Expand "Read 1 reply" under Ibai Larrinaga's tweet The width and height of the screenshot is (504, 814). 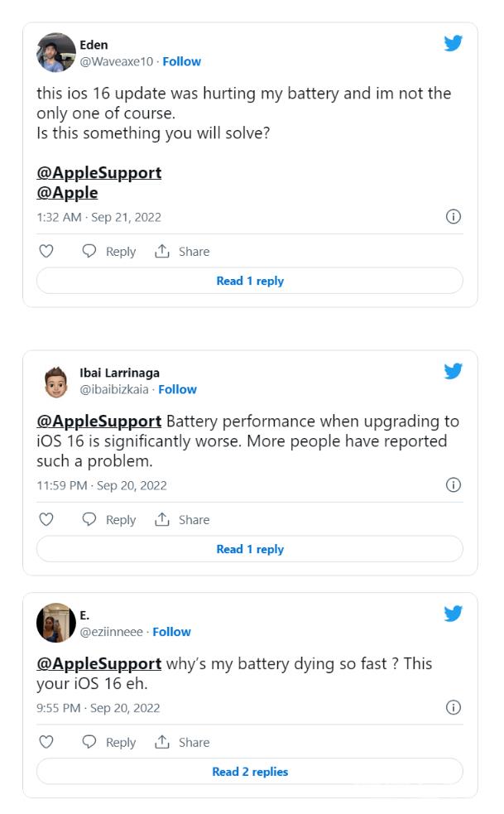(x=250, y=549)
